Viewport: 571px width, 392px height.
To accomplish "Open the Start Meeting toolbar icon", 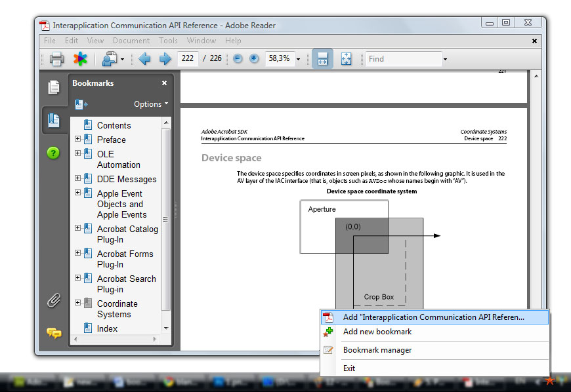I will [109, 58].
